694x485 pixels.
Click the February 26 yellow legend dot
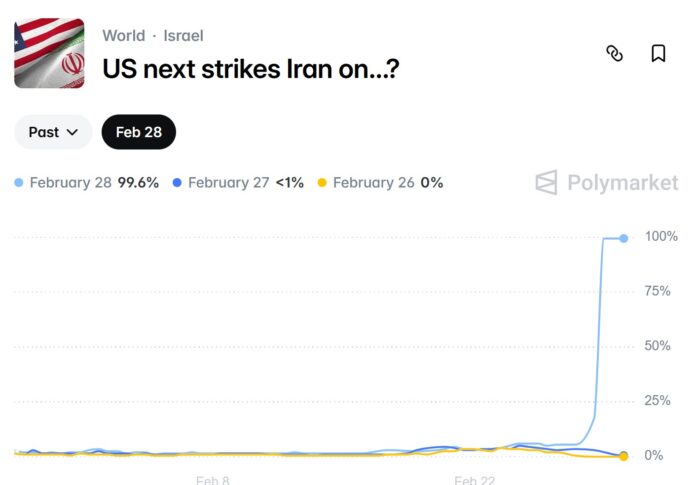[322, 183]
